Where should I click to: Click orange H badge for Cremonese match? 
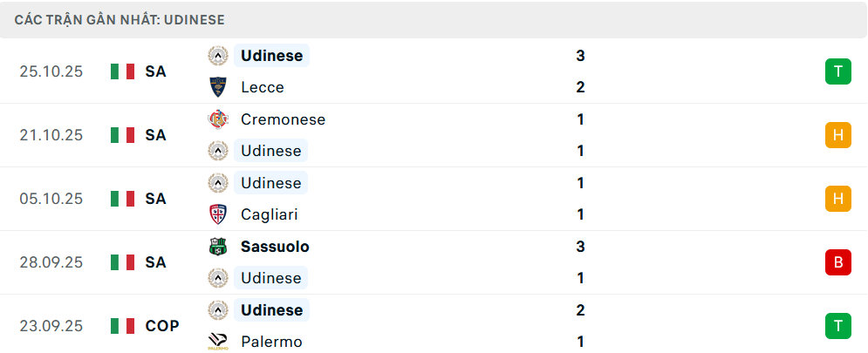click(837, 135)
